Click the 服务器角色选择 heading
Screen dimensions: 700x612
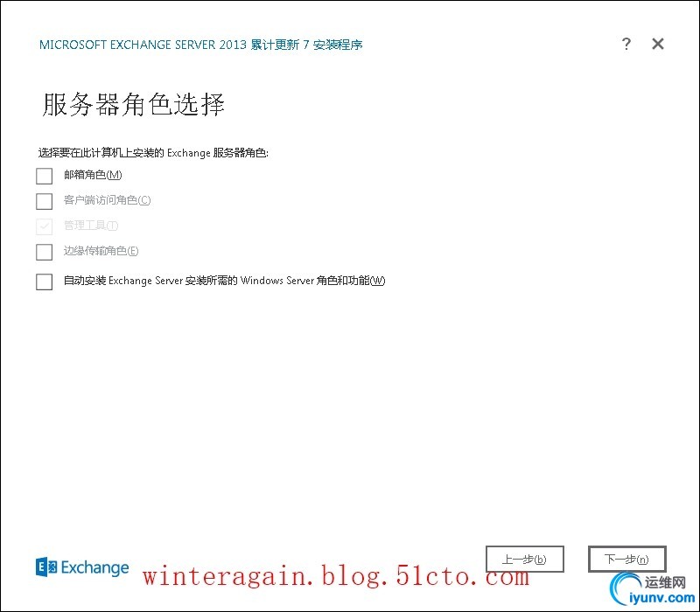[134, 105]
